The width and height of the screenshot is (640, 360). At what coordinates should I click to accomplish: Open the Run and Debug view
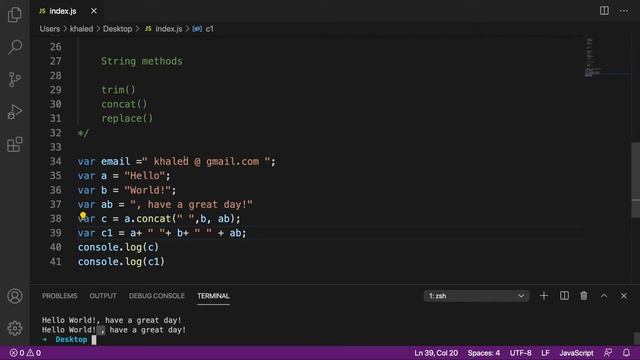coord(15,112)
